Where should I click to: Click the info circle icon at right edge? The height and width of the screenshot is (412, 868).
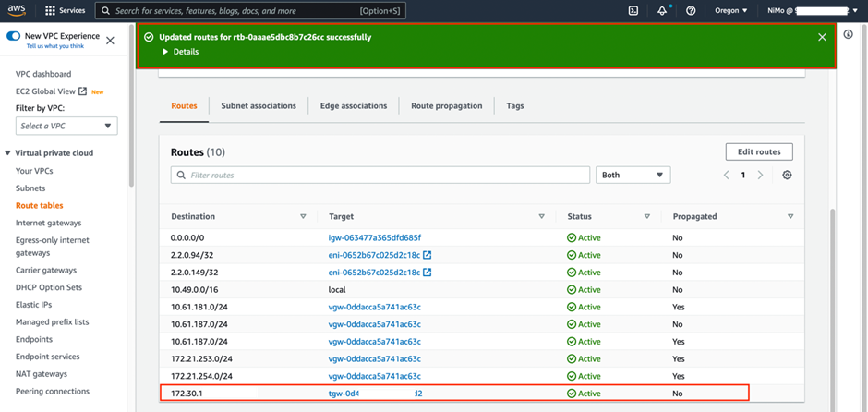click(x=849, y=34)
